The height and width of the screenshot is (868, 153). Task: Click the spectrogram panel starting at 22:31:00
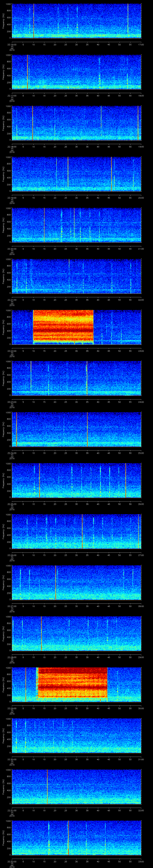point(77,787)
